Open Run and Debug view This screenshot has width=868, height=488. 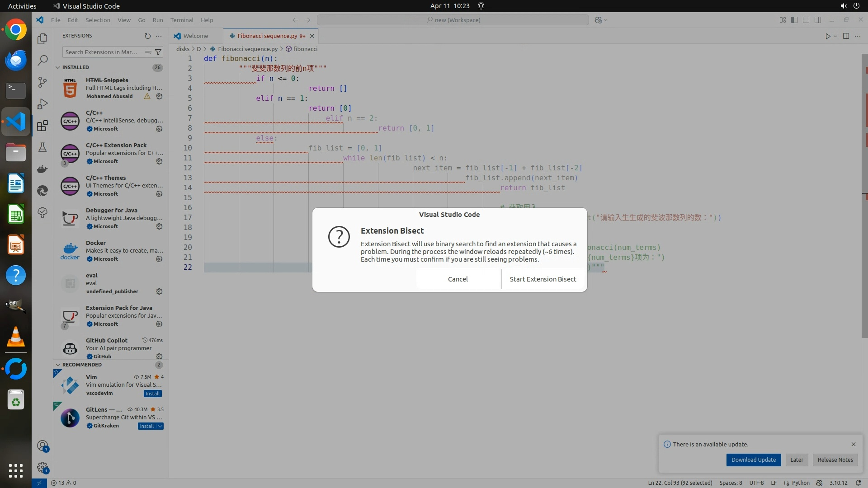click(42, 104)
